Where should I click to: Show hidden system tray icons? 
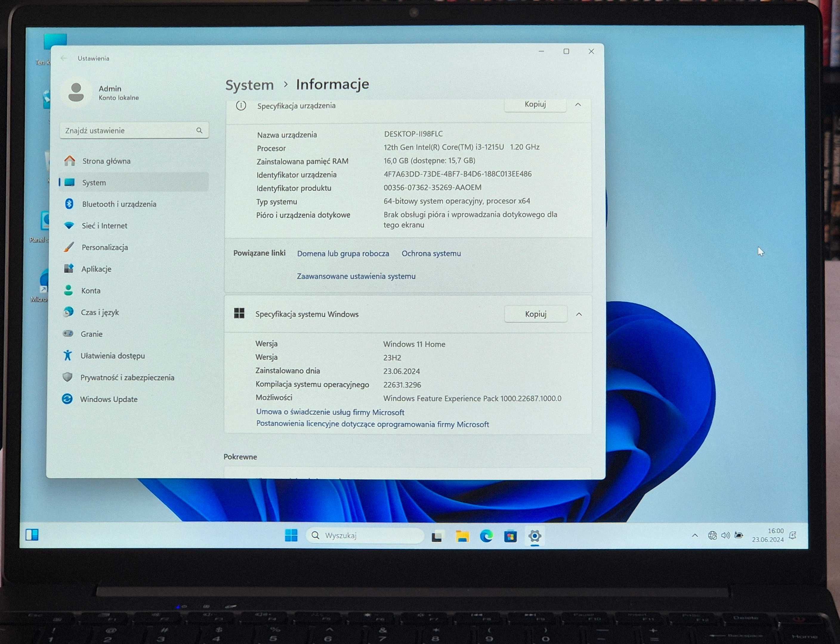tap(695, 535)
